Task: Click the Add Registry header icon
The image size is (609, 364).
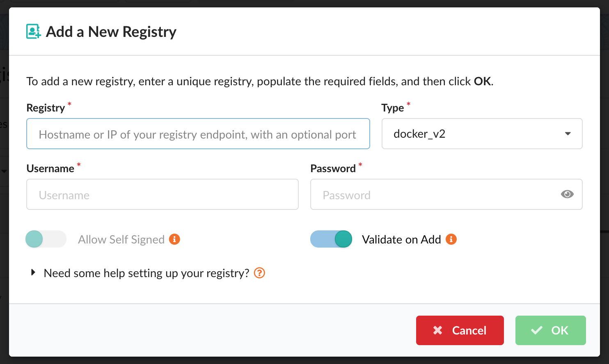Action: [x=33, y=32]
